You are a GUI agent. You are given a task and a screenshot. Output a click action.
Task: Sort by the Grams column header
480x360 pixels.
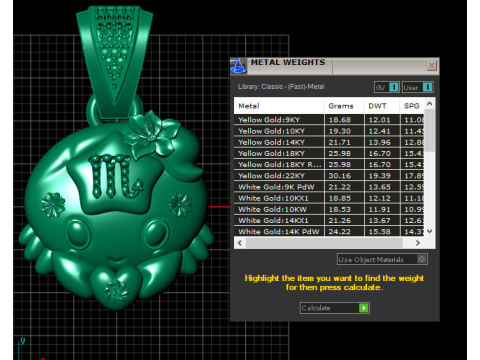(344, 106)
